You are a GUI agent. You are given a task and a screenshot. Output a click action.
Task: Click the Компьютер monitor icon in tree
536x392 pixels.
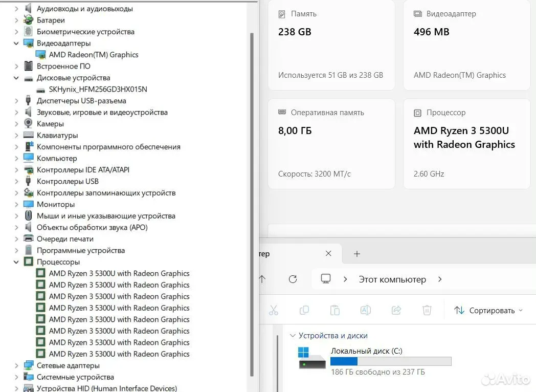coord(28,158)
